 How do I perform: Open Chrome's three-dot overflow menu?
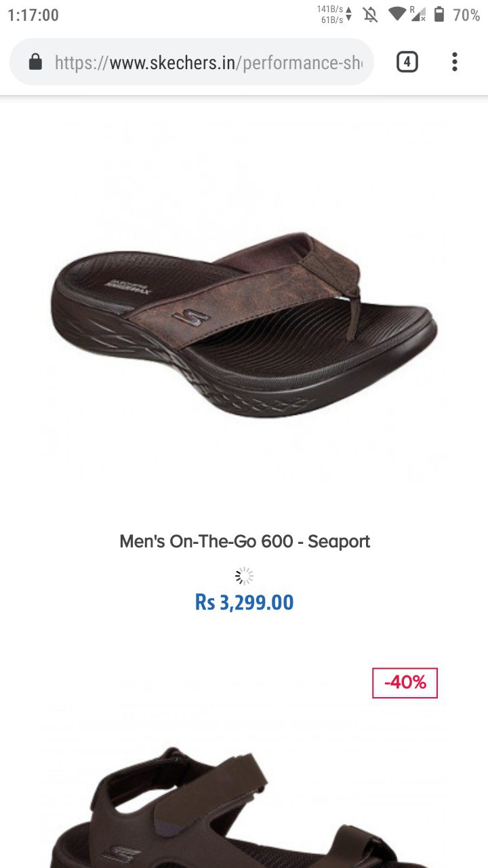[x=454, y=62]
